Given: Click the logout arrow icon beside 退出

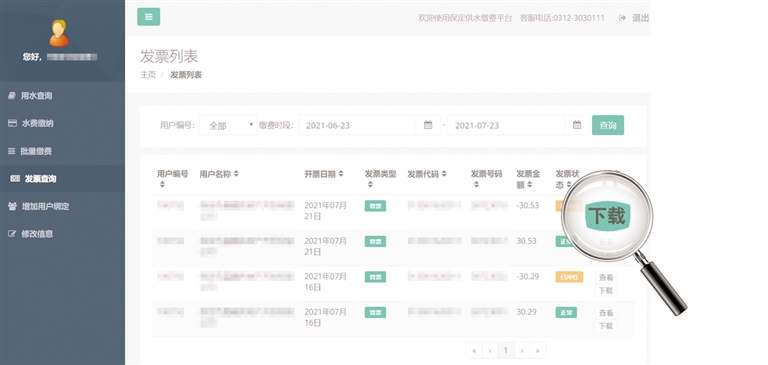Looking at the screenshot, I should coord(623,18).
